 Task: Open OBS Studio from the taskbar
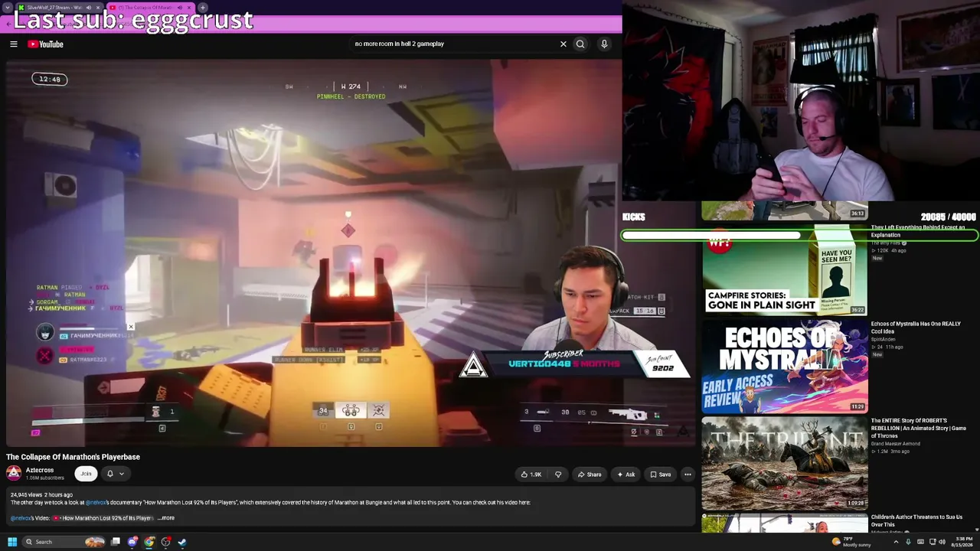(x=166, y=542)
